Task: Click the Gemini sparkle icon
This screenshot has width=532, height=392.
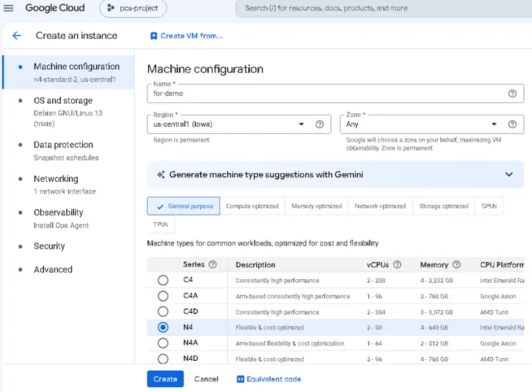Action: pos(161,175)
